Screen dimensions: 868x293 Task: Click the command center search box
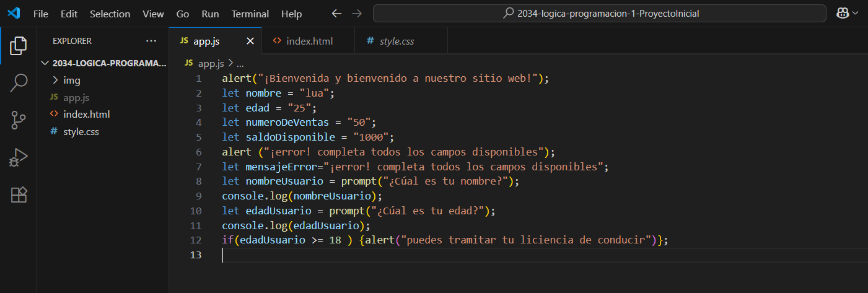(600, 13)
